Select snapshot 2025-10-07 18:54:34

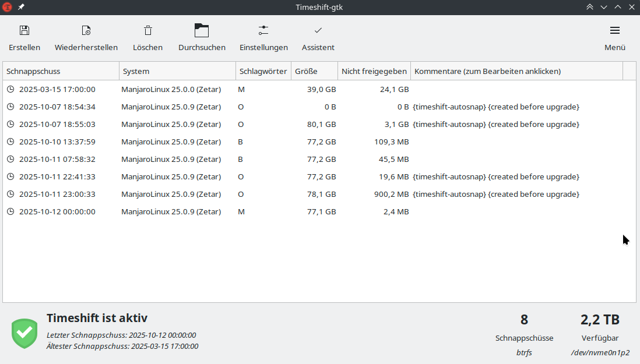pos(57,107)
